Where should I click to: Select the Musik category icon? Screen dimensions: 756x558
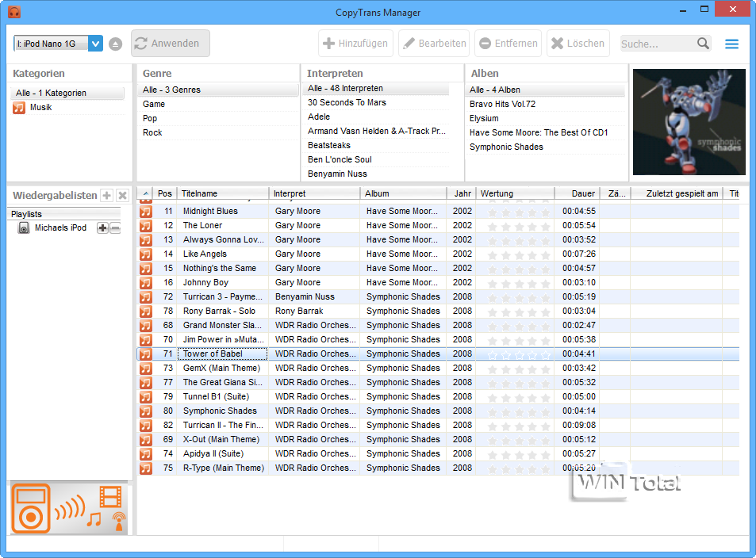pos(19,108)
